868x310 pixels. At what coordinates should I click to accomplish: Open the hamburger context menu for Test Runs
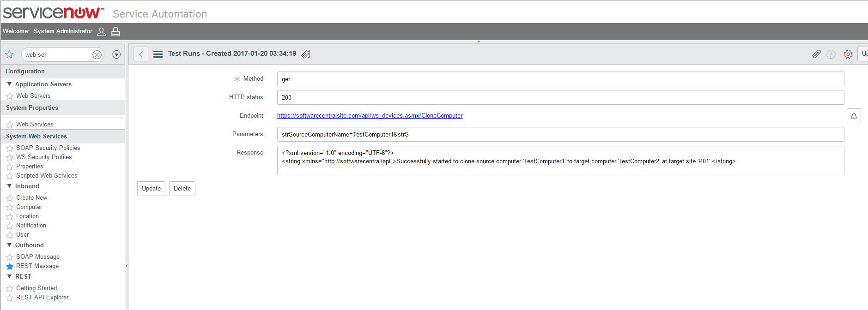[x=158, y=54]
